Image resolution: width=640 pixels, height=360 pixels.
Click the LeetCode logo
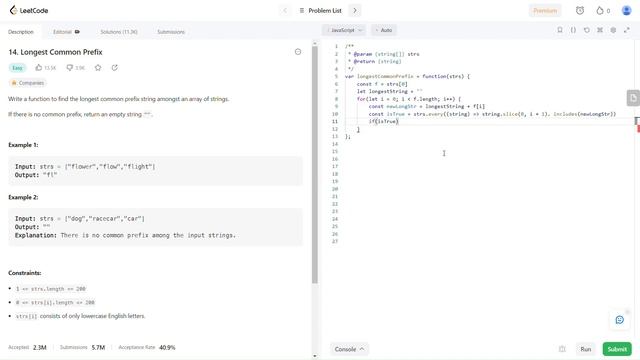pos(29,10)
